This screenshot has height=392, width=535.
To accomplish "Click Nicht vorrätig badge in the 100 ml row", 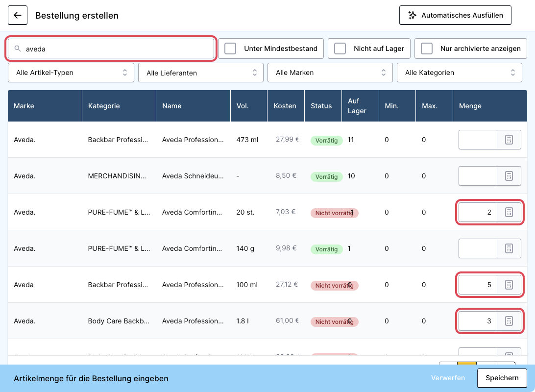I will [x=334, y=285].
